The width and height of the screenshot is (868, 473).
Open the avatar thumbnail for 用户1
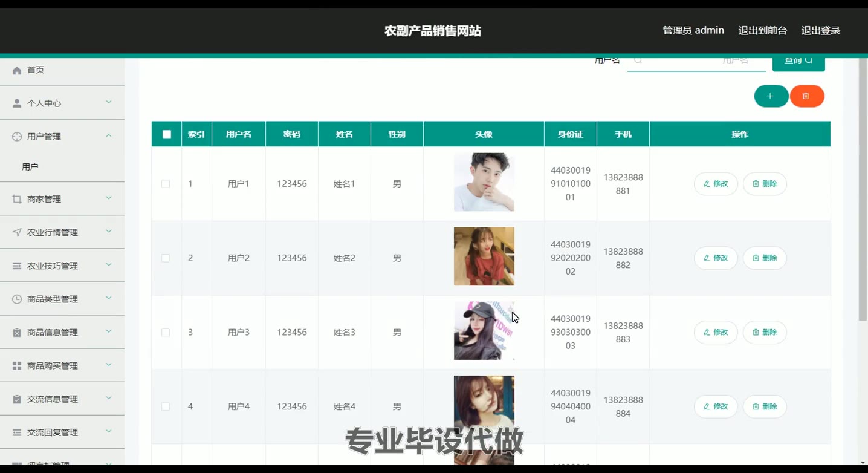tap(484, 182)
